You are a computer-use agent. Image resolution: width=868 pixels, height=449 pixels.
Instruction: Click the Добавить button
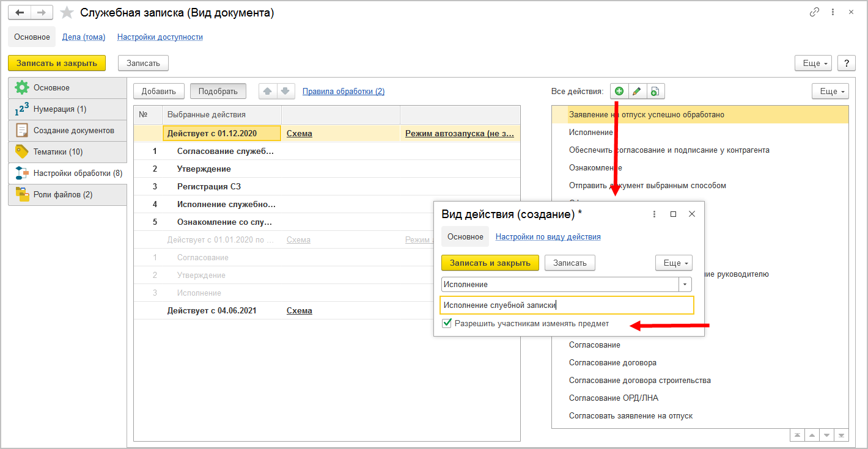(x=159, y=92)
